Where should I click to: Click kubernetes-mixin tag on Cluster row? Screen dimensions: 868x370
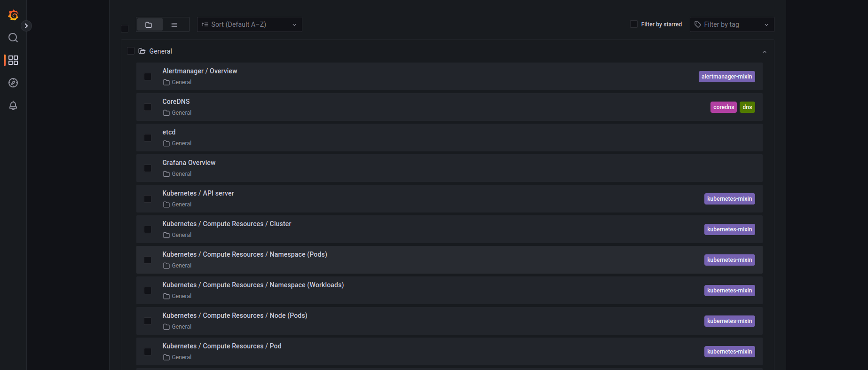[730, 229]
